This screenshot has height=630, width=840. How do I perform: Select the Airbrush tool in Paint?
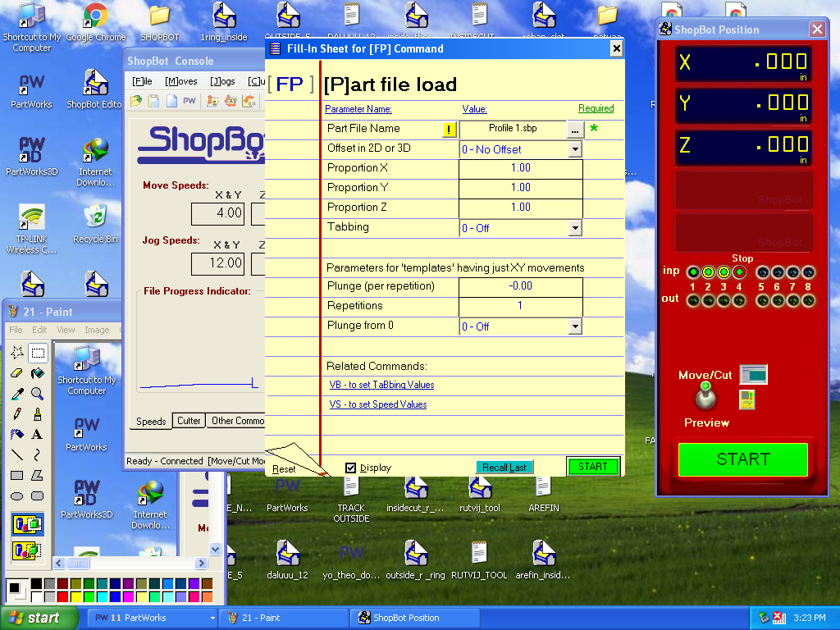17,435
